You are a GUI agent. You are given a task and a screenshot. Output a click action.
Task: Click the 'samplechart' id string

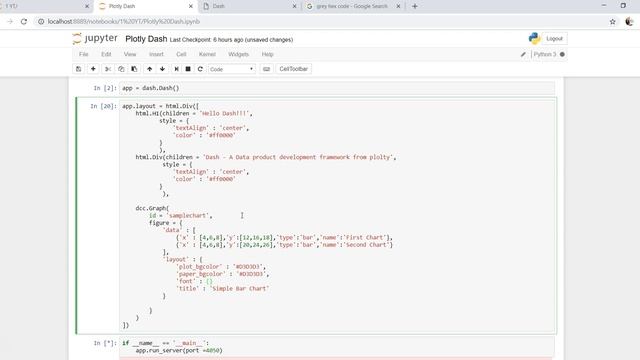point(187,216)
